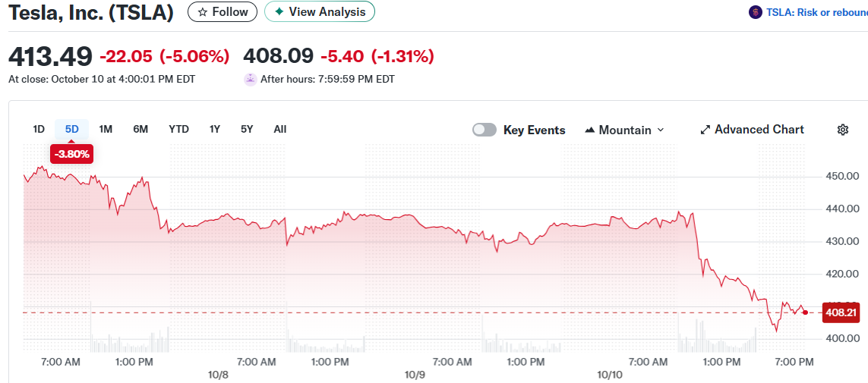Screen dimensions: 868x383
Task: Choose the YTD range
Action: click(x=178, y=129)
